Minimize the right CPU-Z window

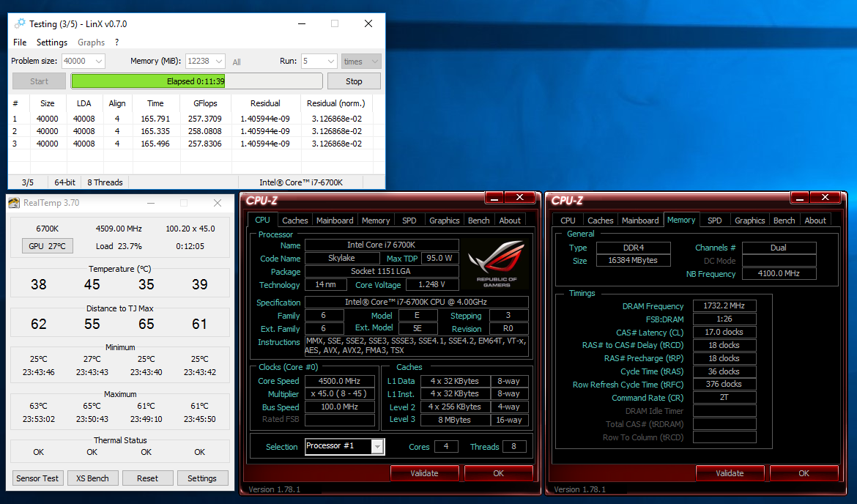point(800,198)
